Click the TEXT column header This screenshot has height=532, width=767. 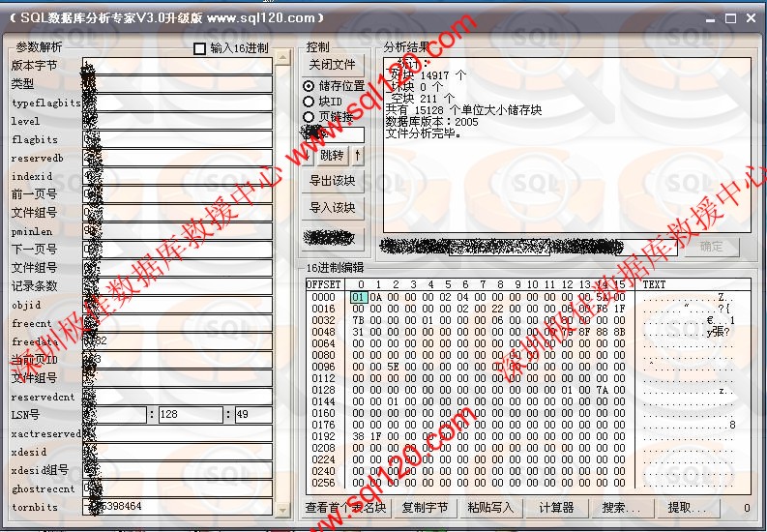[x=654, y=284]
